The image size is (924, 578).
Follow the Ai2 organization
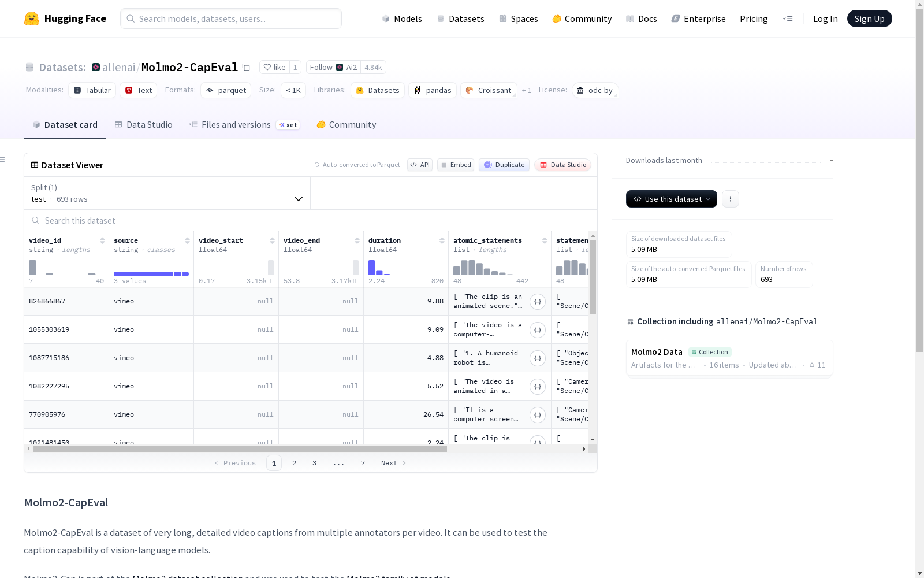pos(333,67)
